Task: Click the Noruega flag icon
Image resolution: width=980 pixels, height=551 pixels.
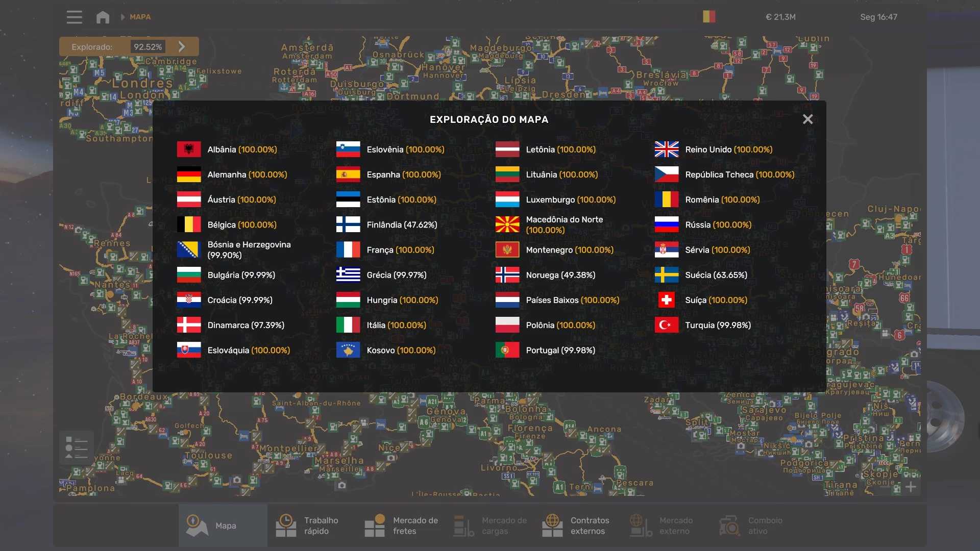Action: (507, 275)
